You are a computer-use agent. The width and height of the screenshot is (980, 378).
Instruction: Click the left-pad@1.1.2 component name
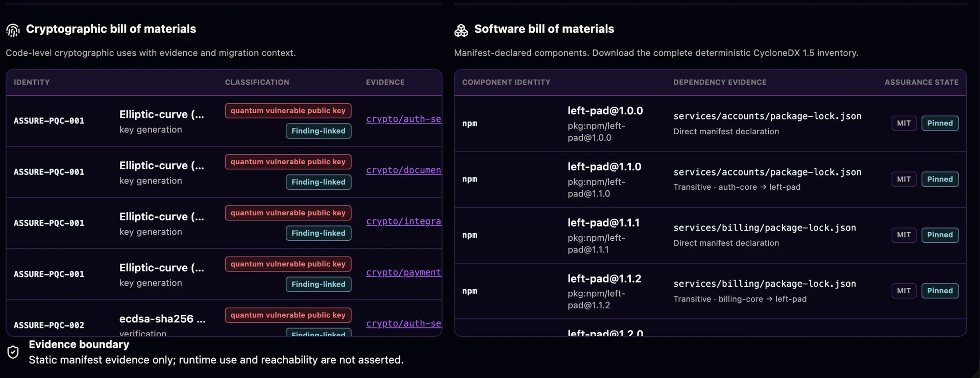604,279
